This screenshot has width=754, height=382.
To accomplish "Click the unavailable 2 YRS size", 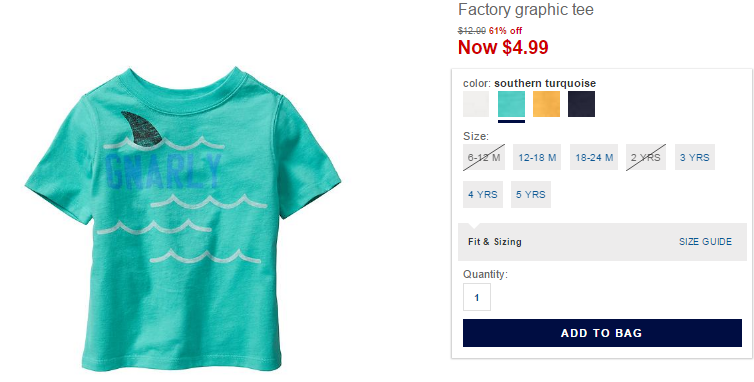I will click(x=646, y=157).
